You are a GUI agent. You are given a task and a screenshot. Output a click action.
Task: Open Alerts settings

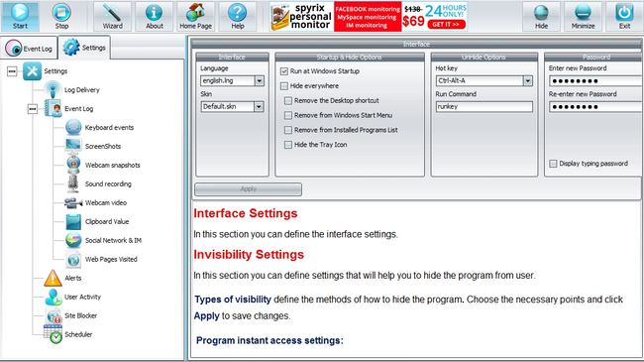[72, 278]
